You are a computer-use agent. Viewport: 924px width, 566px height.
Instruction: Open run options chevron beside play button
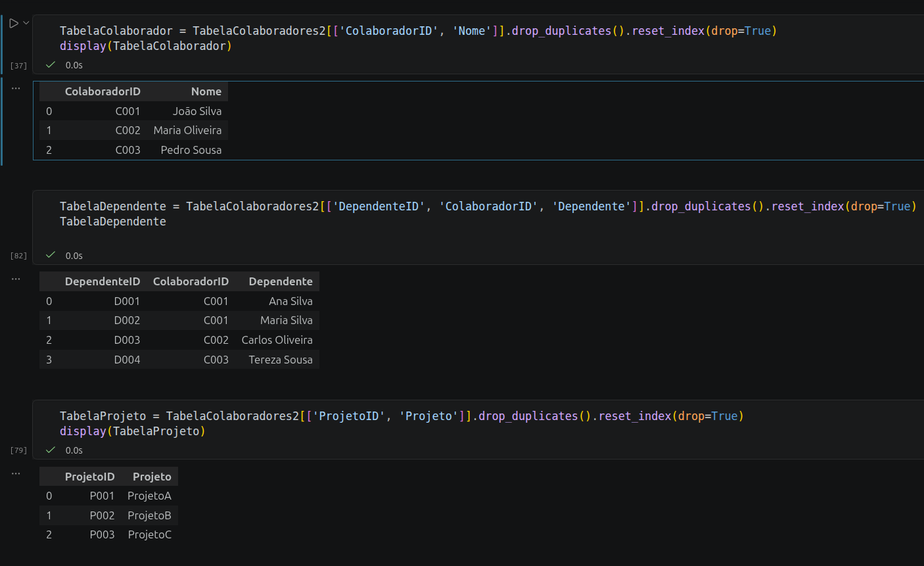[x=26, y=23]
